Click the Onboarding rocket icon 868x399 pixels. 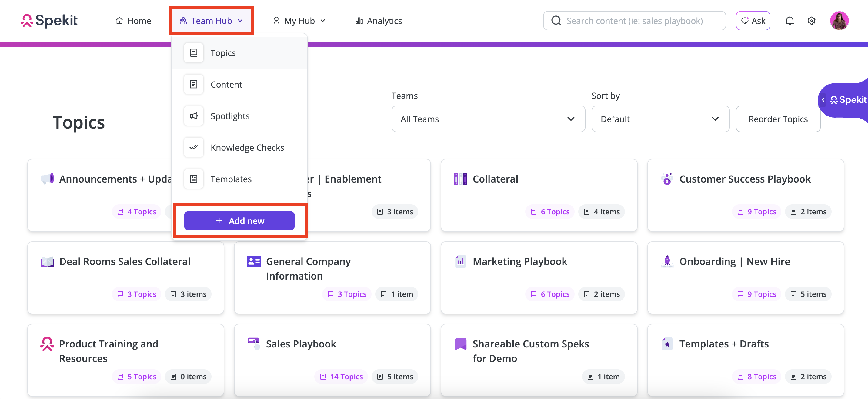coord(667,261)
